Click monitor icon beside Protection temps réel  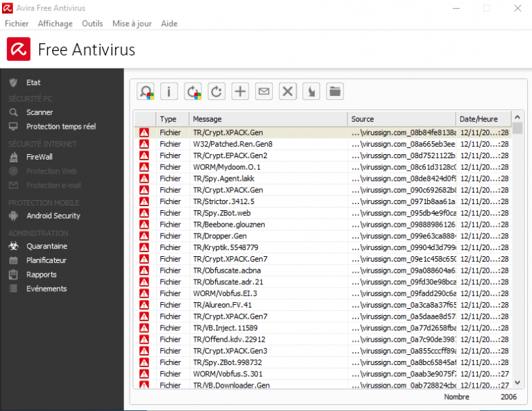(13, 127)
